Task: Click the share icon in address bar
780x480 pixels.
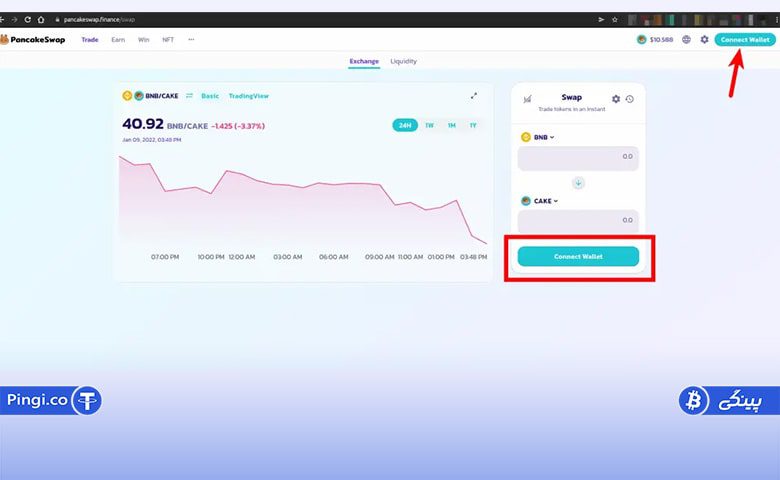Action: [x=601, y=19]
